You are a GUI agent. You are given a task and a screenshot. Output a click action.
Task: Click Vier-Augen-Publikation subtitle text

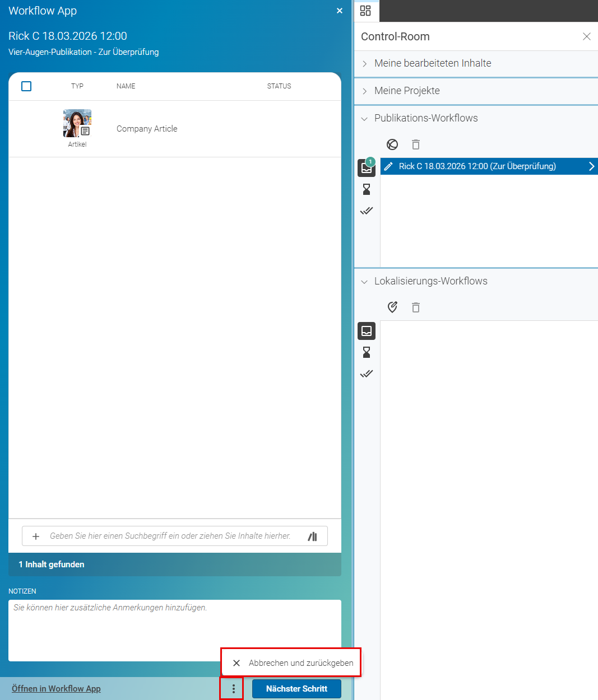(84, 52)
